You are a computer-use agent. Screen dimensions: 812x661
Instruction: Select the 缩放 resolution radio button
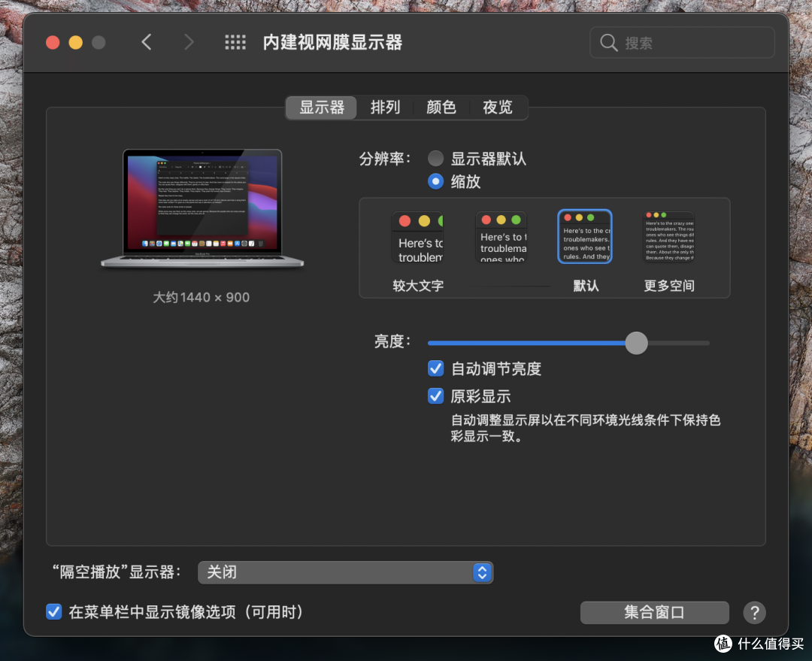435,181
